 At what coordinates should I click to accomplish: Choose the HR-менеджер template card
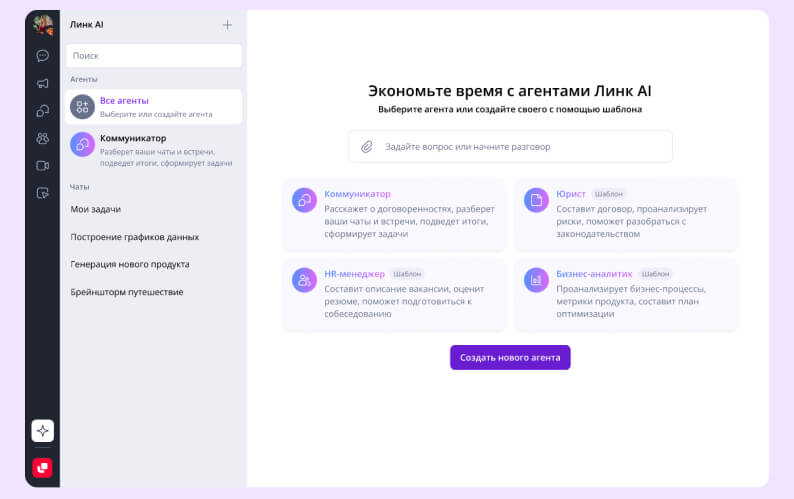click(394, 294)
